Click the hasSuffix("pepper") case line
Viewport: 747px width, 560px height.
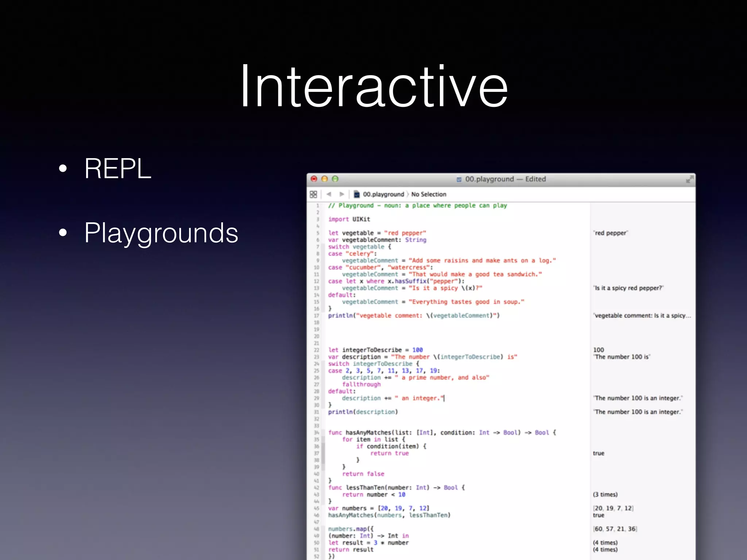click(396, 281)
